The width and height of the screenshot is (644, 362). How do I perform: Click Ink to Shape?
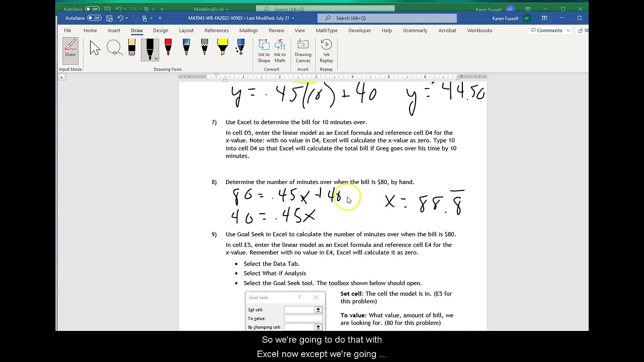tap(264, 51)
